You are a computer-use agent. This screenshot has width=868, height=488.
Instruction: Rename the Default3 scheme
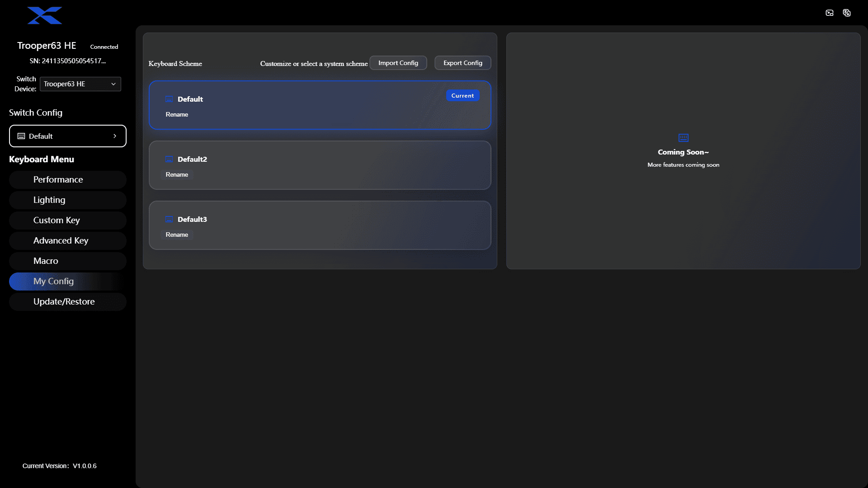[177, 235]
